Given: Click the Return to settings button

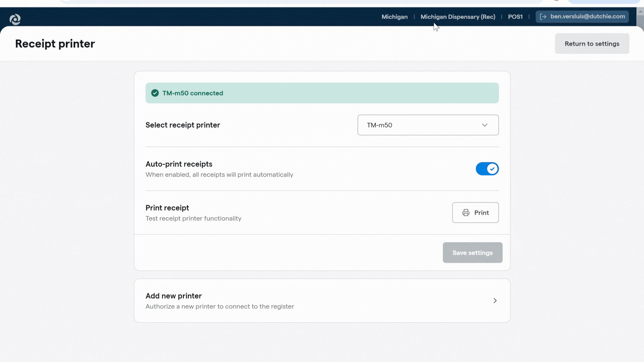Looking at the screenshot, I should (x=592, y=44).
